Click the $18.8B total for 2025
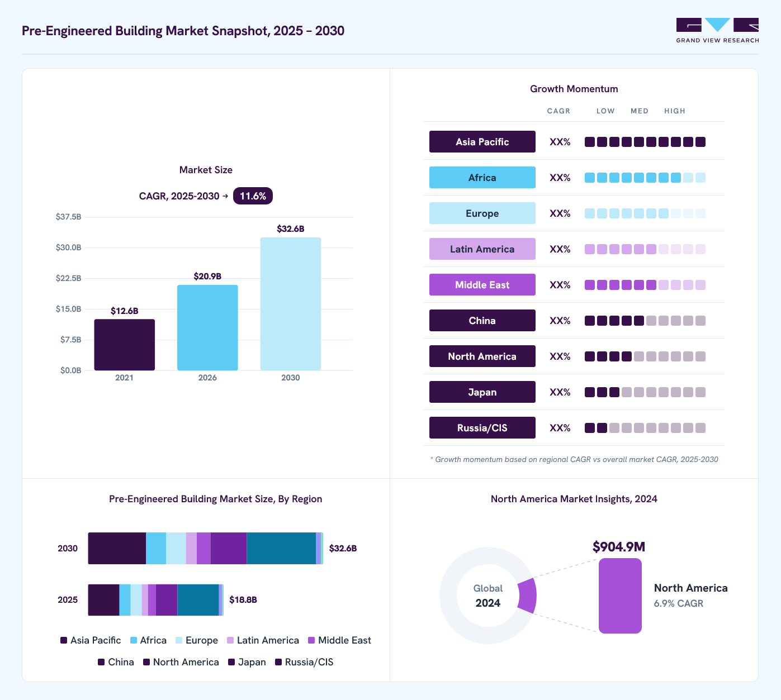 tap(243, 599)
